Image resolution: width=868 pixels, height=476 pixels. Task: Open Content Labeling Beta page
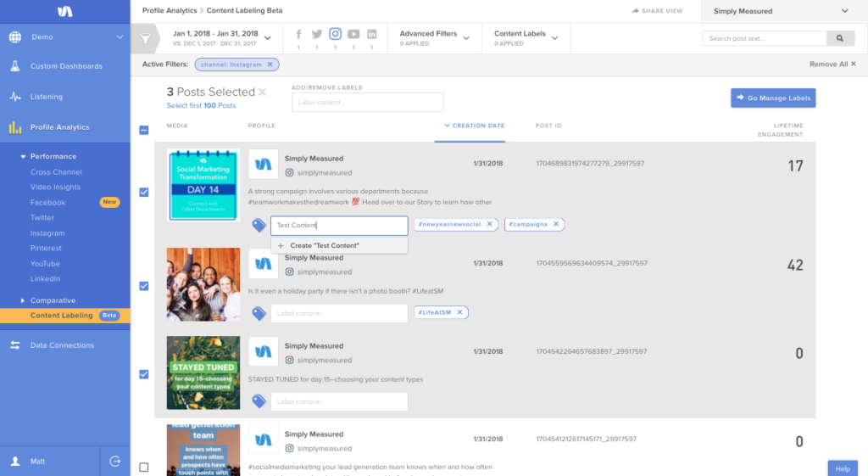(x=64, y=316)
